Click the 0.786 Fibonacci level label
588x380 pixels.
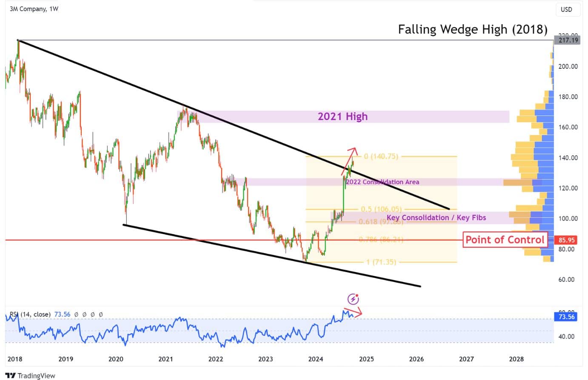[381, 240]
